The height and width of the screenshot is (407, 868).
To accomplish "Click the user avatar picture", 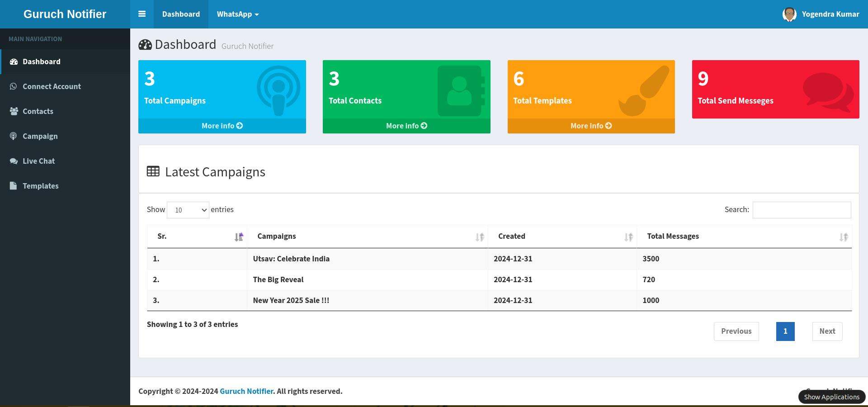I will pyautogui.click(x=789, y=14).
